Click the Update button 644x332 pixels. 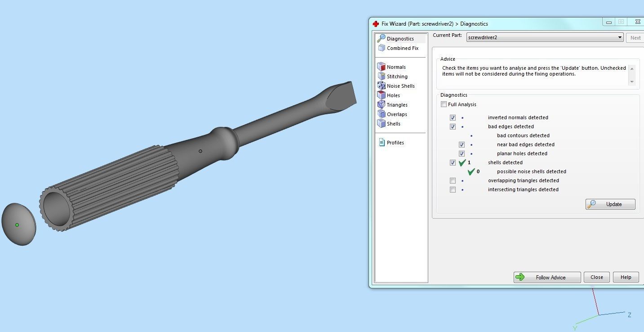(610, 204)
